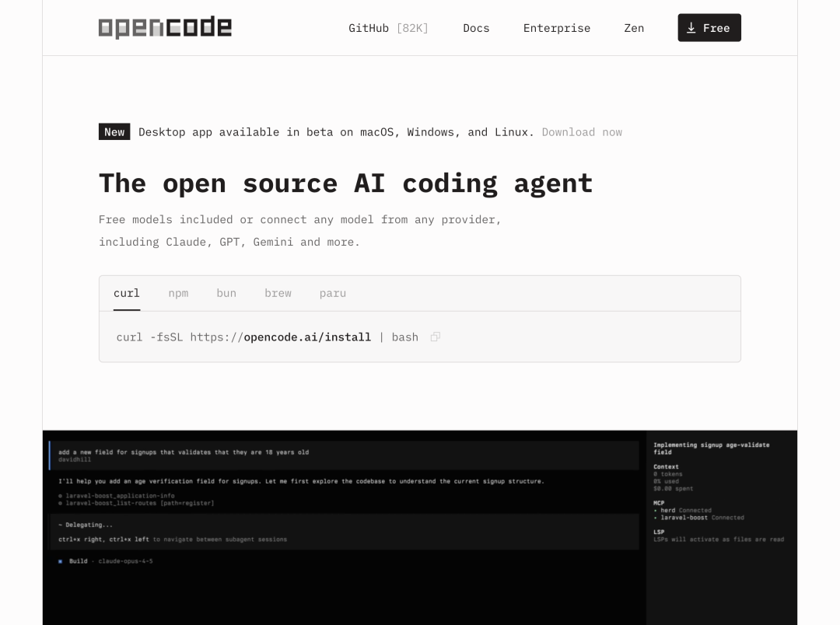Go to the Enterprise page
Viewport: 840px width, 625px height.
[x=557, y=28]
